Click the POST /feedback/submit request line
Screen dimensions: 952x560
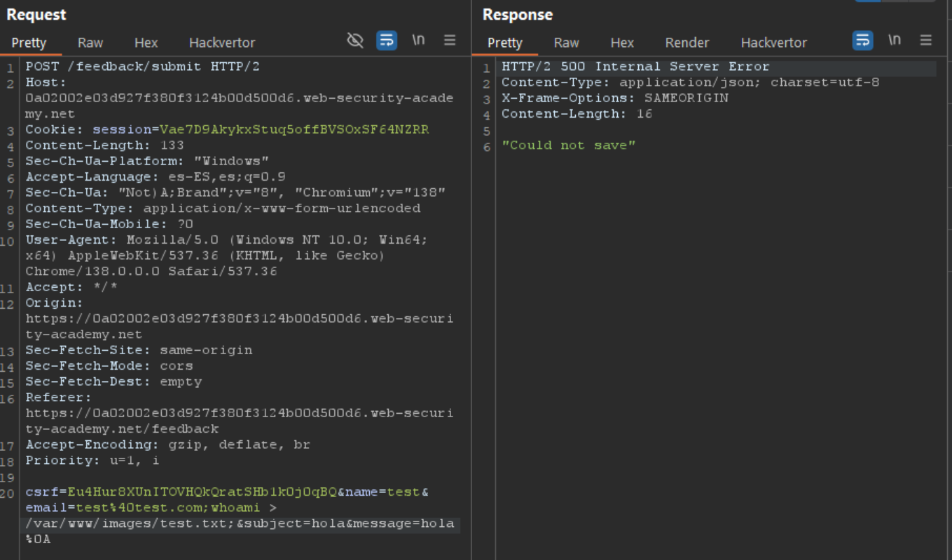coord(142,67)
